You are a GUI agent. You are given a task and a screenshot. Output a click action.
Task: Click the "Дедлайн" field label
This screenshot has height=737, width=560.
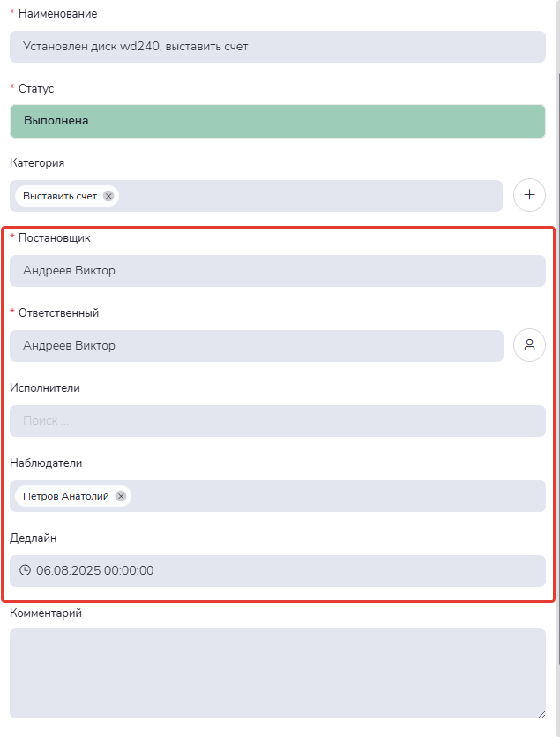(x=34, y=538)
